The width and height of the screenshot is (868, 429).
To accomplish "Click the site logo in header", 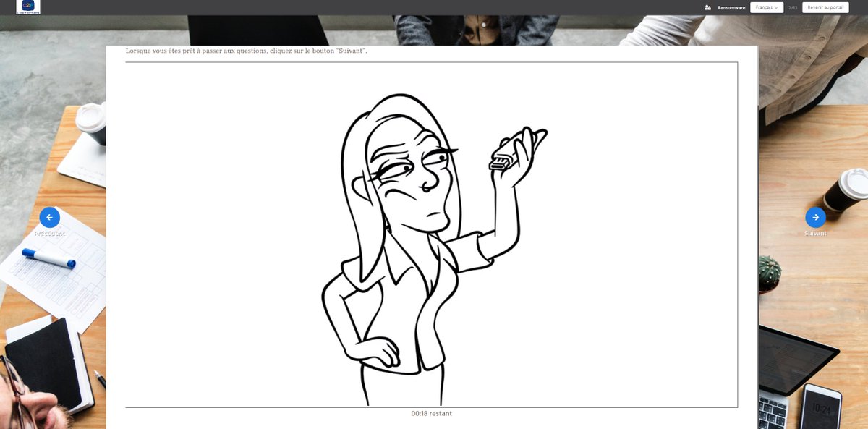I will click(28, 7).
